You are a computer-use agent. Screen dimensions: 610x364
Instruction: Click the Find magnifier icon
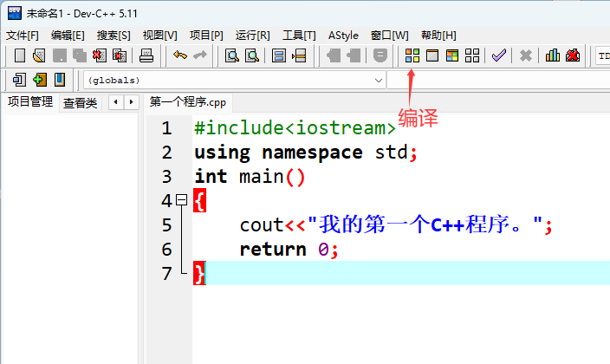coord(232,55)
